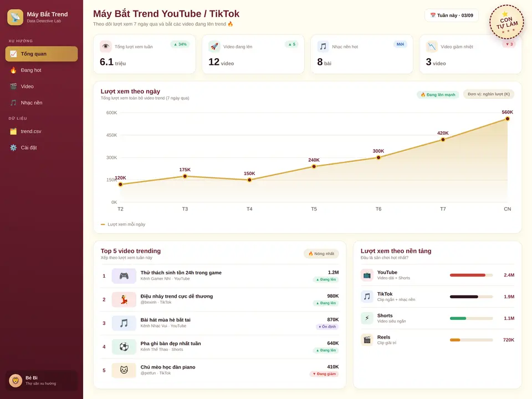Click the Mới badge on Nhạc nền hot
This screenshot has height=399, width=532.
(x=400, y=44)
